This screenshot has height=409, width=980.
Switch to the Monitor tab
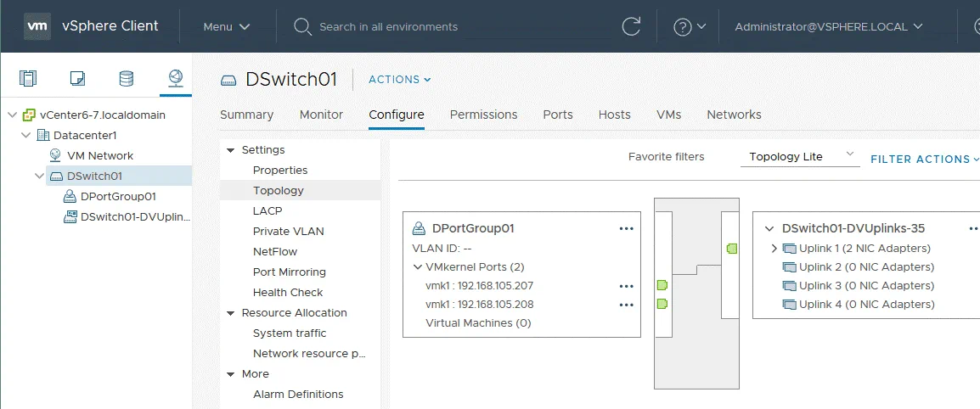(x=321, y=115)
